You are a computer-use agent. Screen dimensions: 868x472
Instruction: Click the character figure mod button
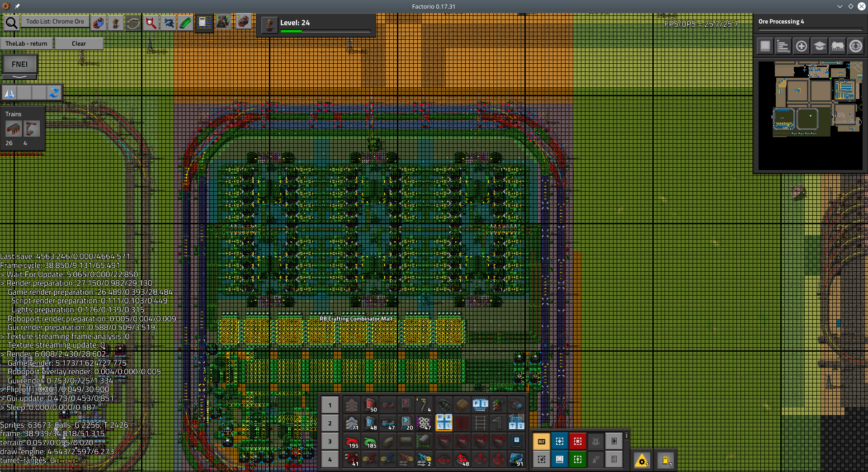116,23
